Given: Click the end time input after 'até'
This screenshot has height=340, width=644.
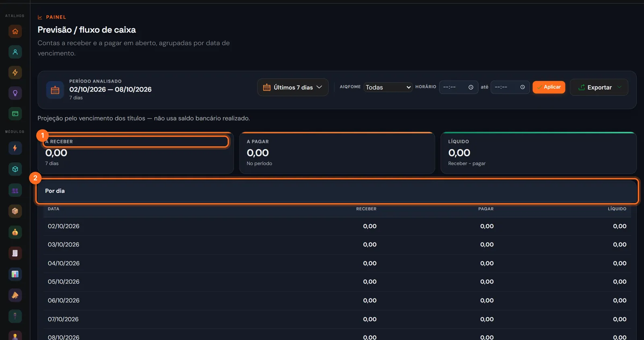Looking at the screenshot, I should (510, 87).
